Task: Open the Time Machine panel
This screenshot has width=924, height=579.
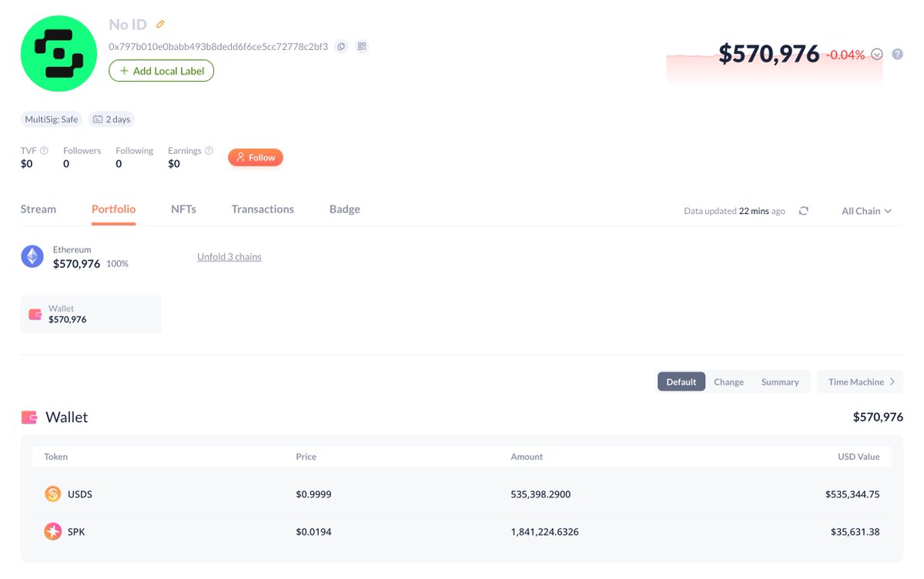Action: point(861,382)
